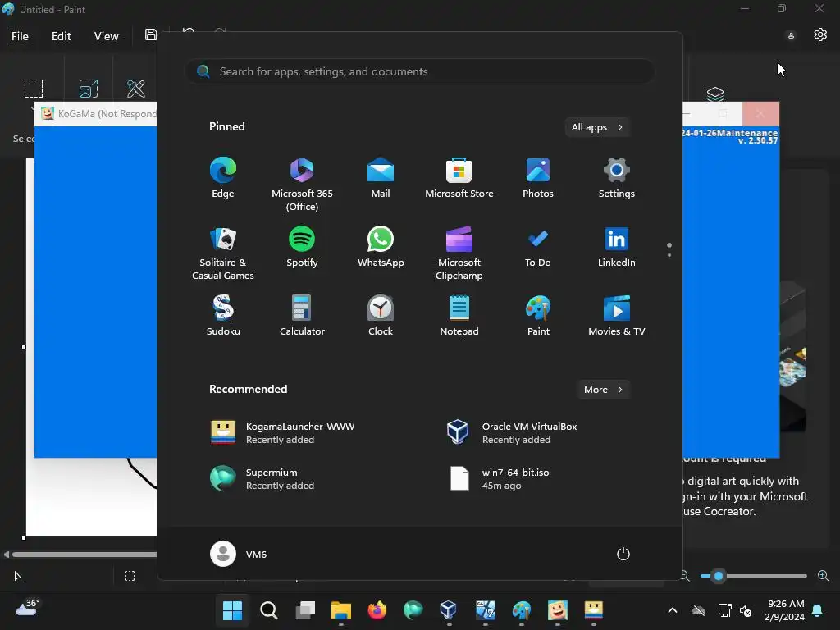Open Task View on taskbar
Image resolution: width=840 pixels, height=630 pixels.
[305, 610]
